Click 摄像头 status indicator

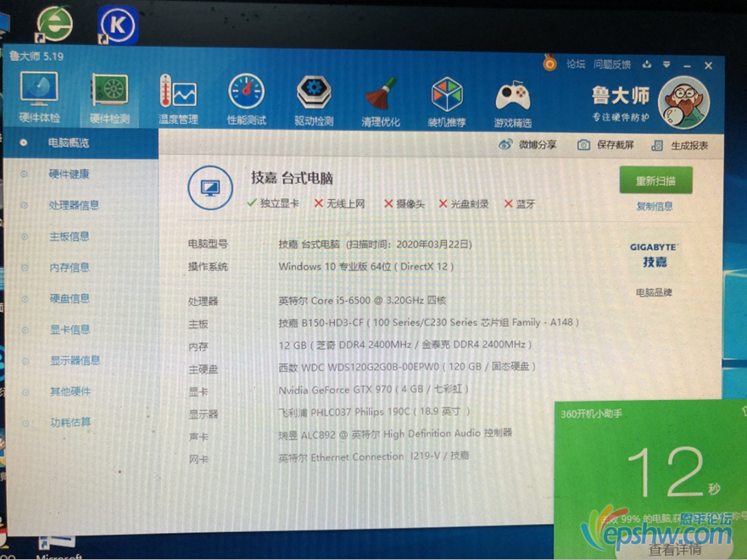404,204
